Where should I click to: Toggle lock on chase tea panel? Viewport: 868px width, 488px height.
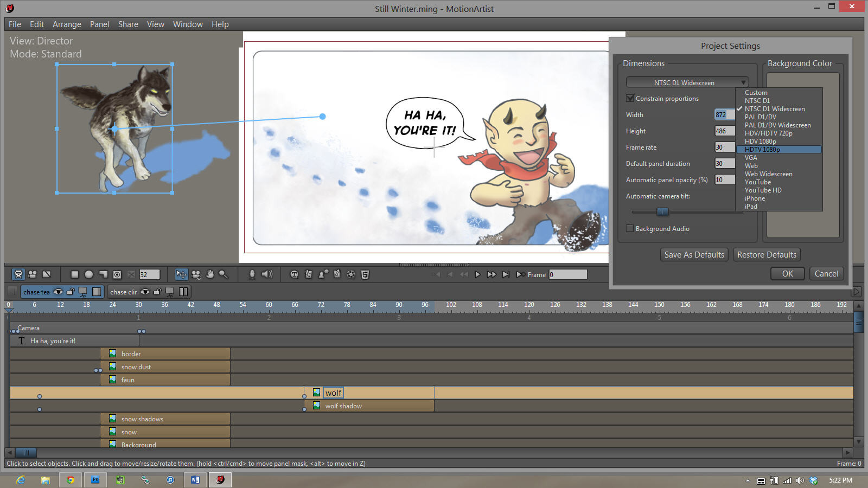71,292
